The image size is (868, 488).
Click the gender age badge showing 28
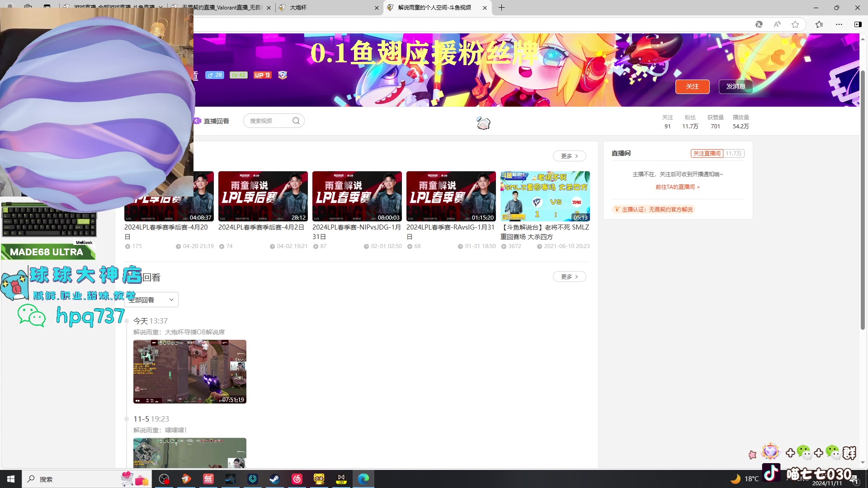pyautogui.click(x=214, y=75)
